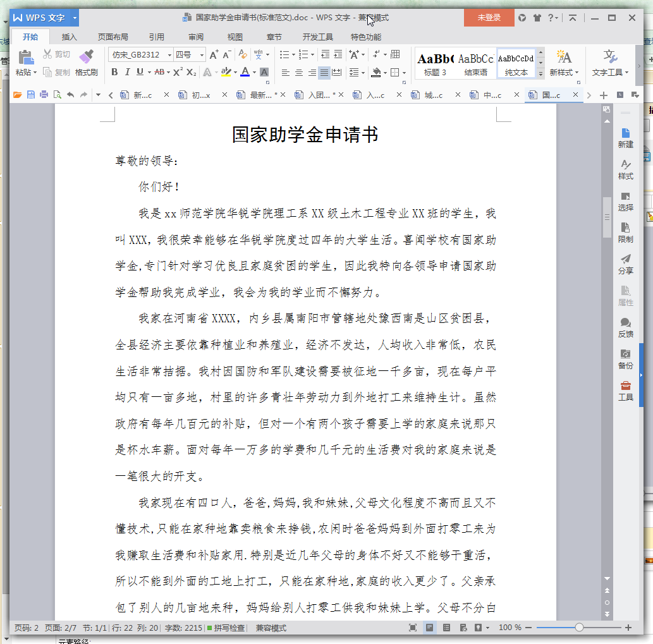Open the 文字工具 text tools icon

[610, 57]
